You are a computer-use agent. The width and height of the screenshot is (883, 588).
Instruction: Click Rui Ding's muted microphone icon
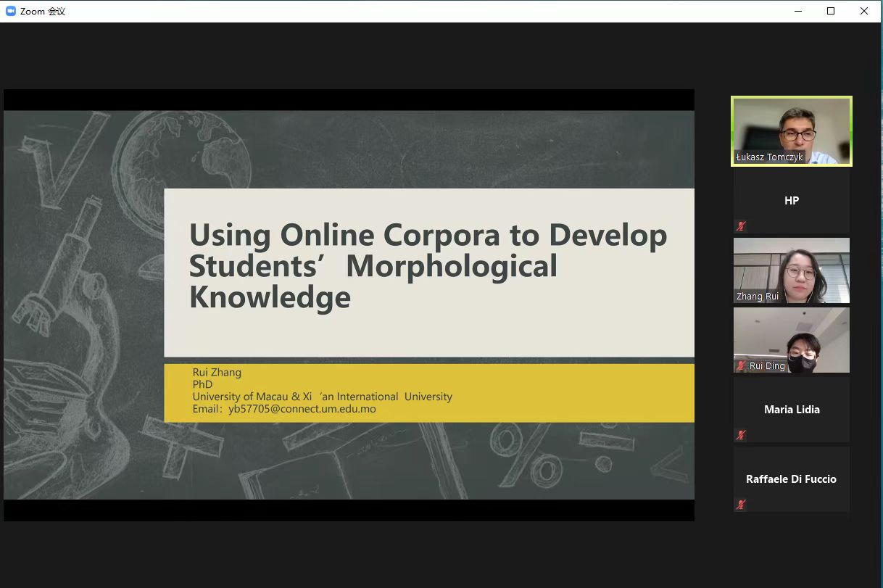coord(741,366)
